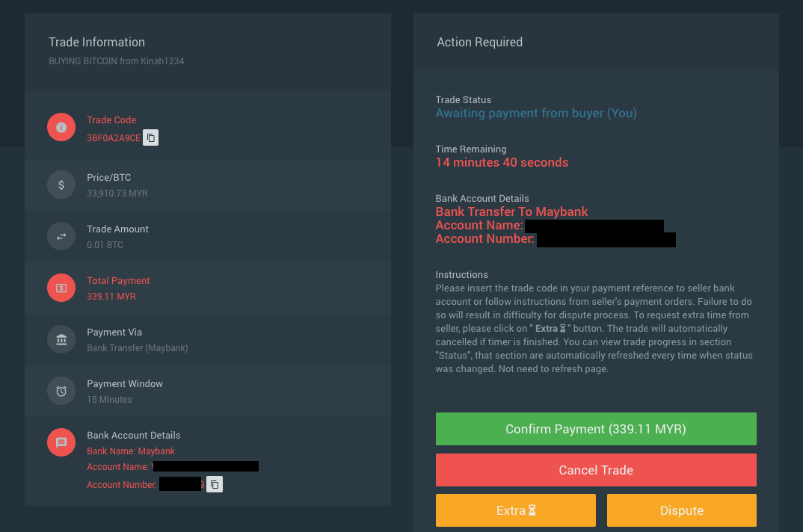The width and height of the screenshot is (803, 532).
Task: Click the 15 Minutes payment window value
Action: 109,400
